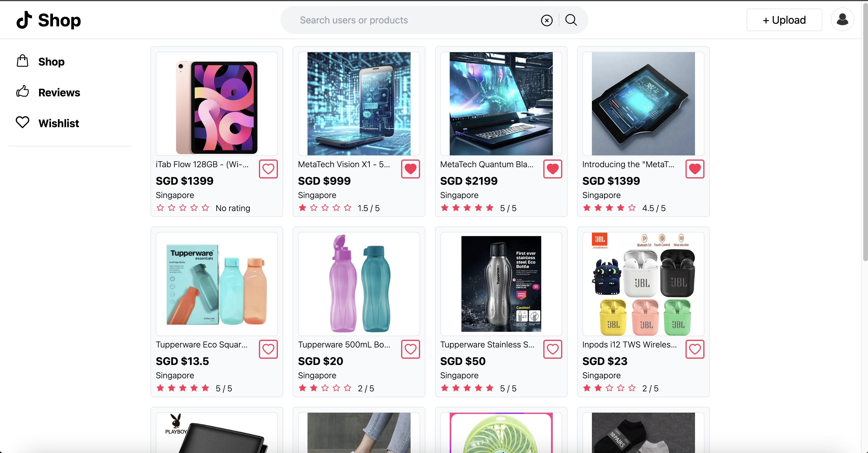The width and height of the screenshot is (868, 453).
Task: Click the magnifier search icon
Action: pos(571,20)
